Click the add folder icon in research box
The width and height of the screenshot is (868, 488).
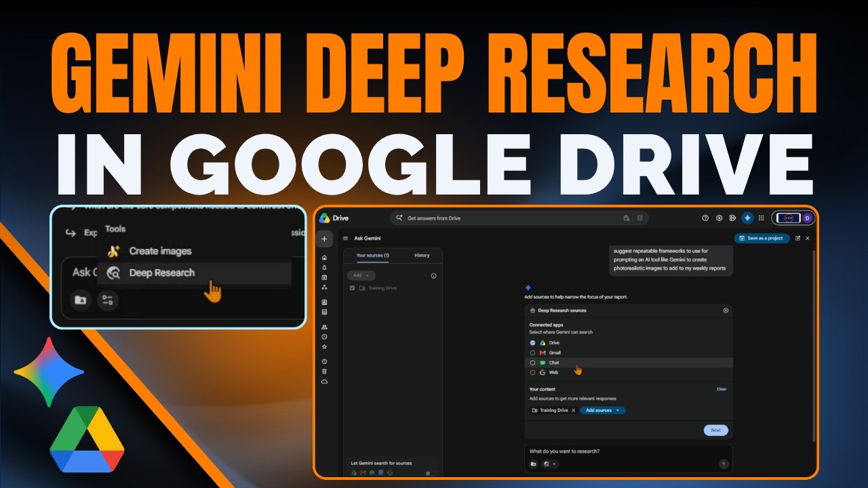click(x=534, y=464)
